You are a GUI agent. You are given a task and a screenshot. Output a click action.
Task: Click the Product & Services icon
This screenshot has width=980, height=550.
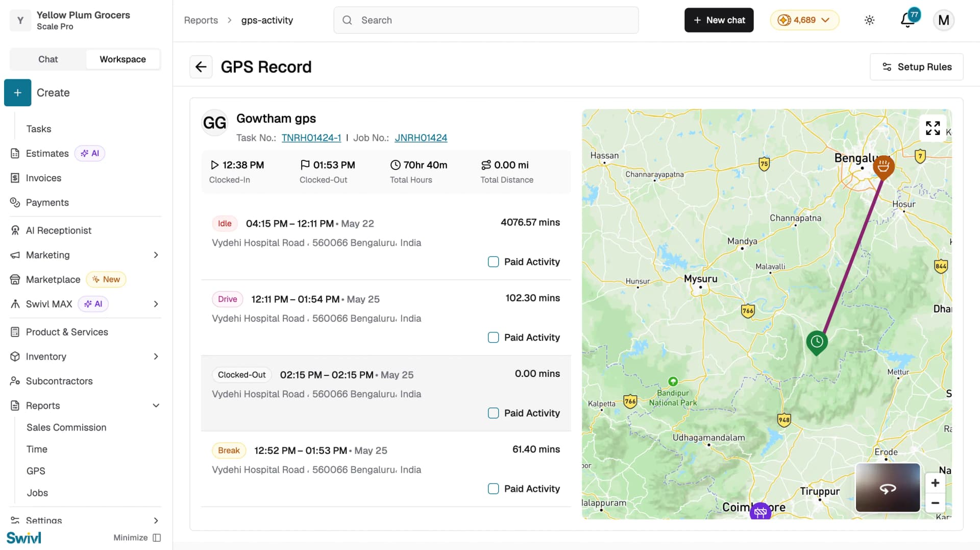(x=15, y=332)
